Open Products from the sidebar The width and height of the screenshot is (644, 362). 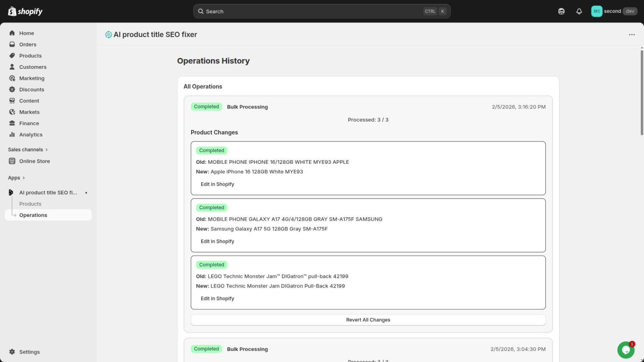point(30,56)
